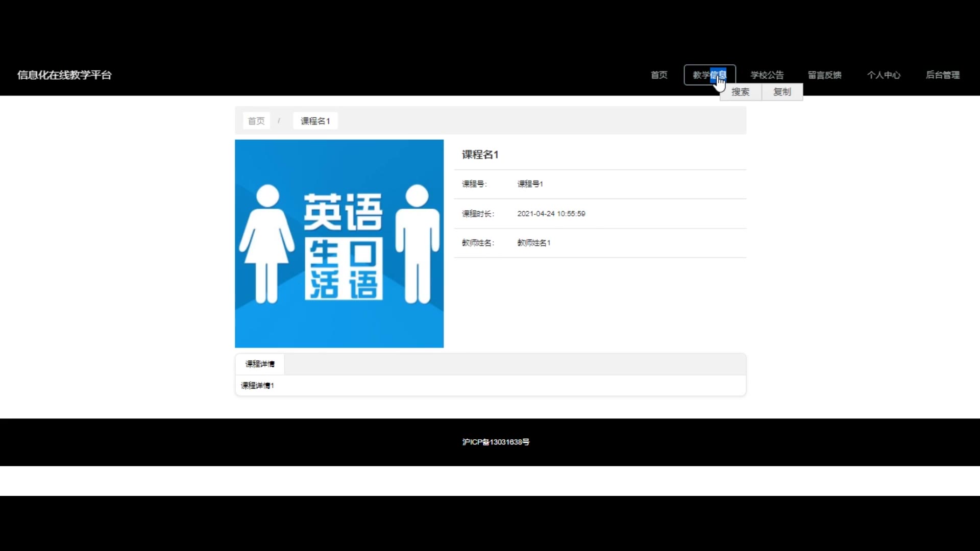Click the 教师姓名1 value text
Screen dimensions: 980x551
click(533, 243)
